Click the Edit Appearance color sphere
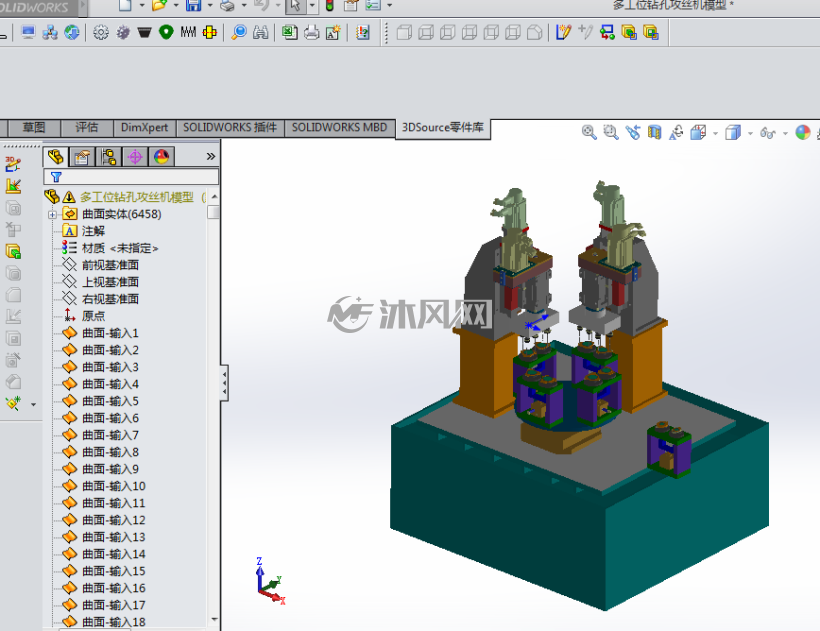The image size is (820, 631). pyautogui.click(x=803, y=132)
